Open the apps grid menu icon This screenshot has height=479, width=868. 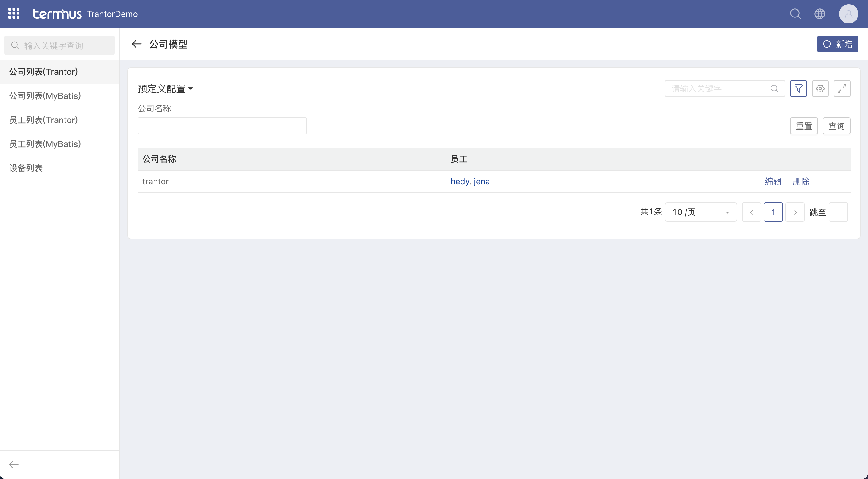(x=14, y=14)
